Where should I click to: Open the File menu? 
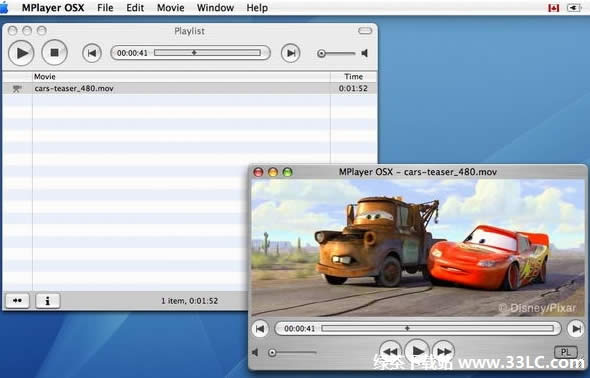coord(105,8)
